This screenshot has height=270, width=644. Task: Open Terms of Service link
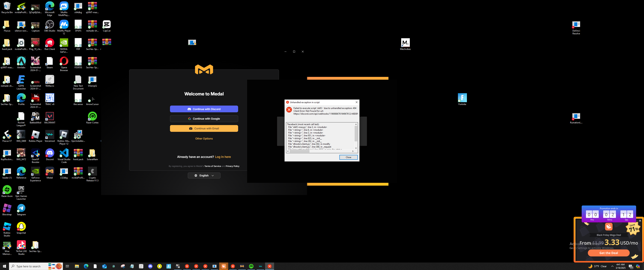[x=212, y=166]
